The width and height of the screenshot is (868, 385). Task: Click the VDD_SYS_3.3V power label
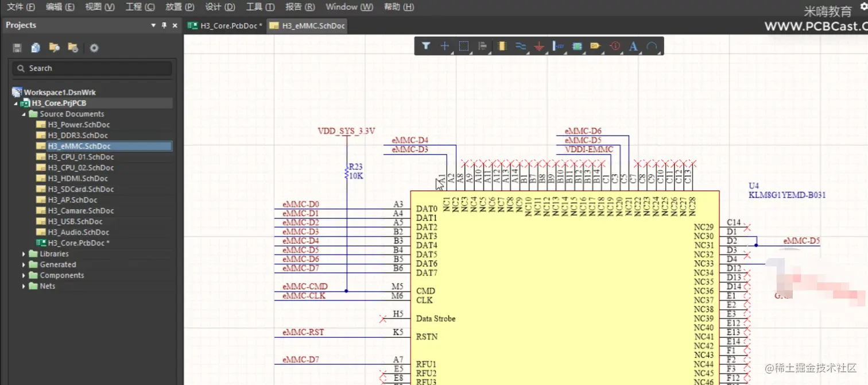click(x=346, y=132)
